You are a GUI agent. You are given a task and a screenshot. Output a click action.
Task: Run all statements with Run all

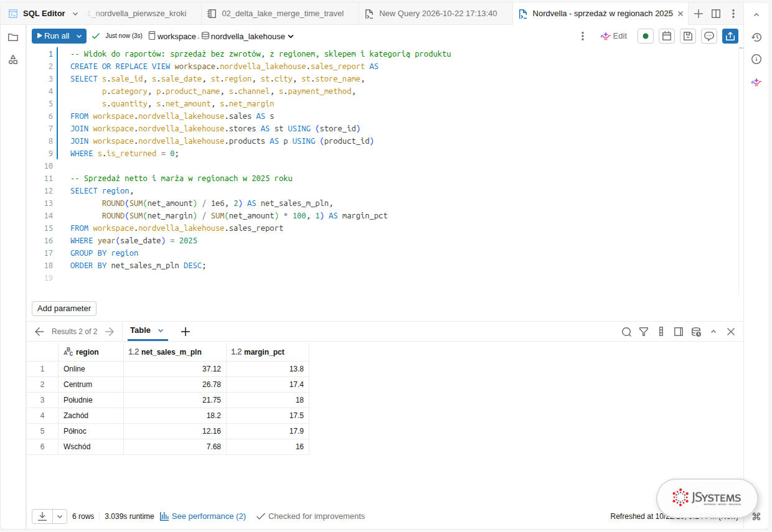pos(53,36)
